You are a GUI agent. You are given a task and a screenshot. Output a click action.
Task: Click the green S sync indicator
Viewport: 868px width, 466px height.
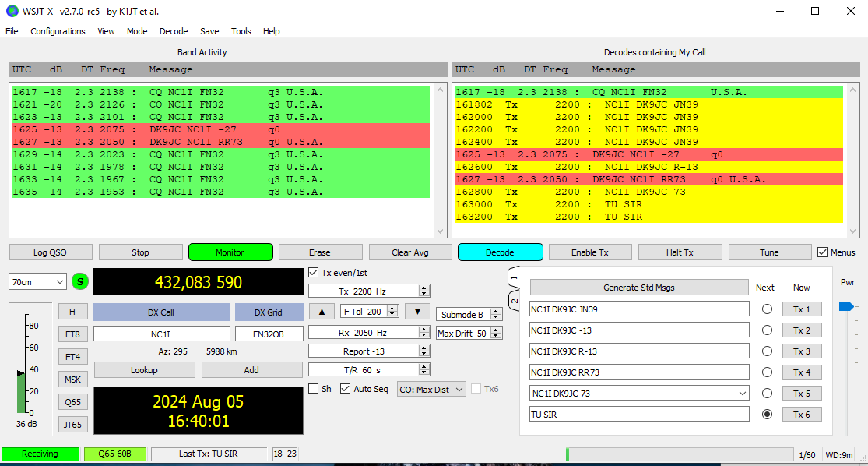(x=80, y=281)
